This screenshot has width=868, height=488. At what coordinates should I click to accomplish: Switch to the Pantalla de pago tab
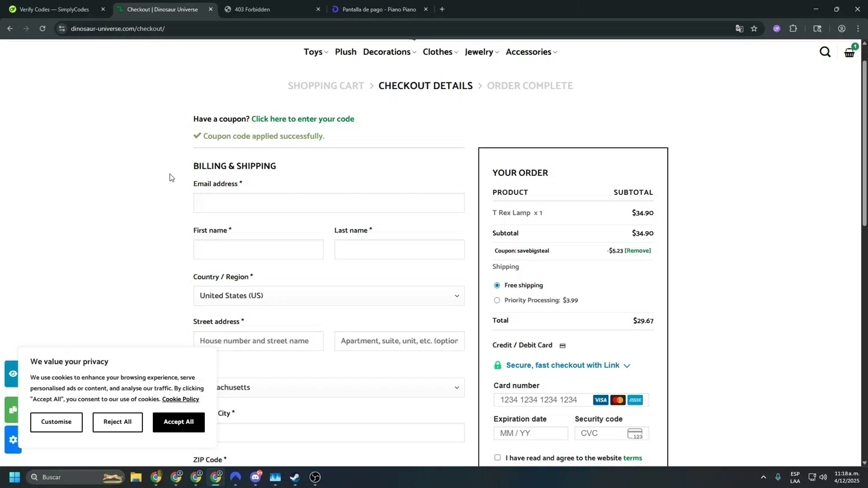tap(380, 9)
